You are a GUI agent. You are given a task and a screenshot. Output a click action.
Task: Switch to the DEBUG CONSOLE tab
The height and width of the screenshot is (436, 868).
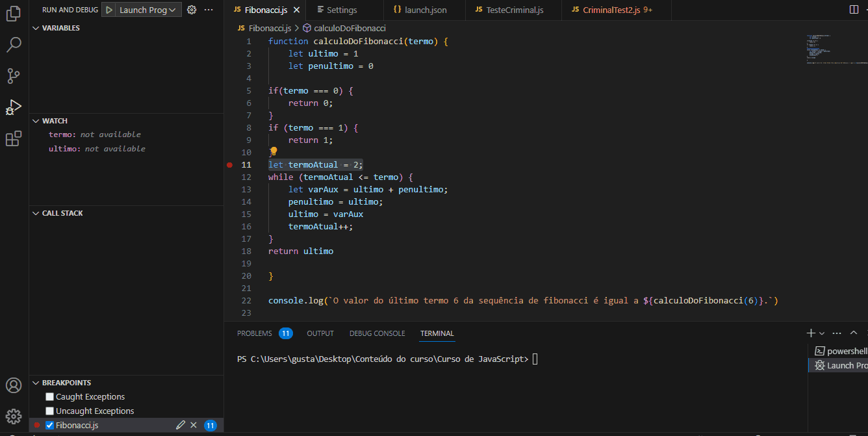click(x=377, y=333)
